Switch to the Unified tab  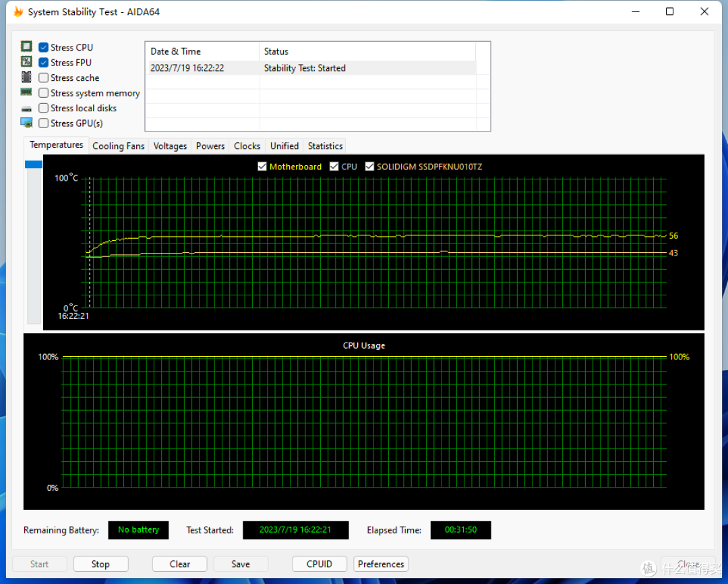click(284, 146)
